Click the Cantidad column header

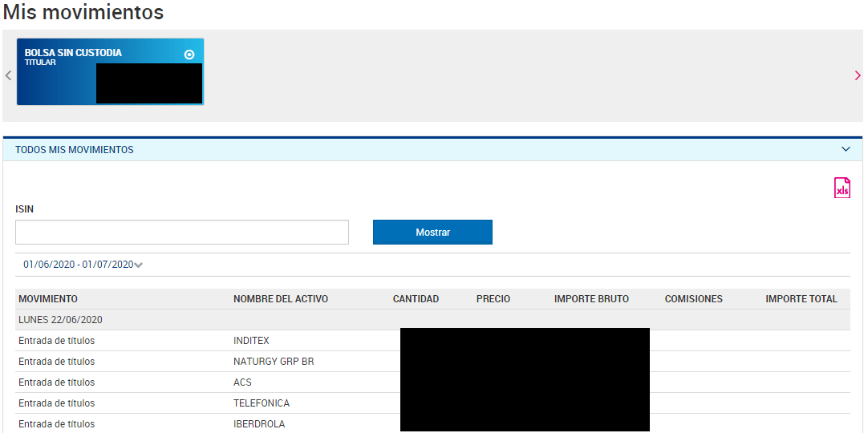pos(416,299)
